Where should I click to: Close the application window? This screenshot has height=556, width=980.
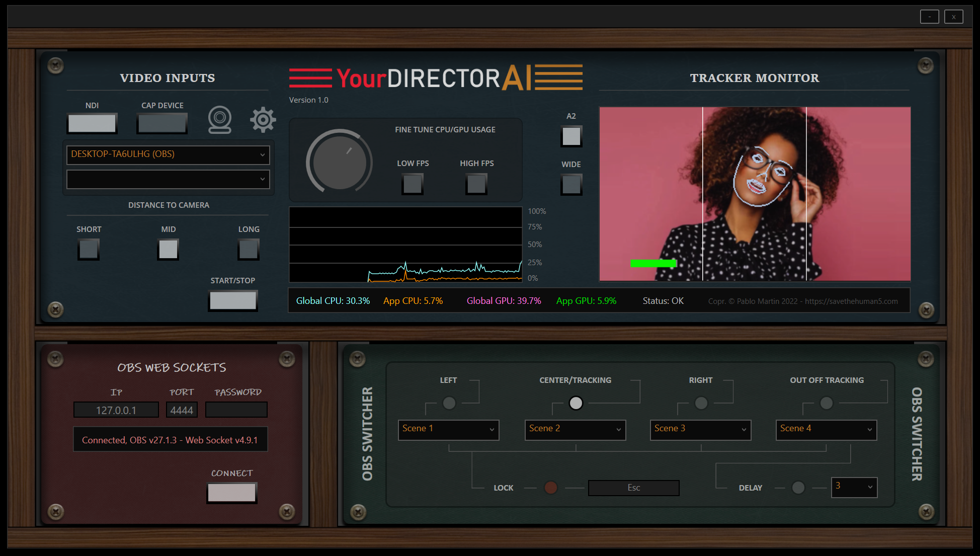pos(954,17)
